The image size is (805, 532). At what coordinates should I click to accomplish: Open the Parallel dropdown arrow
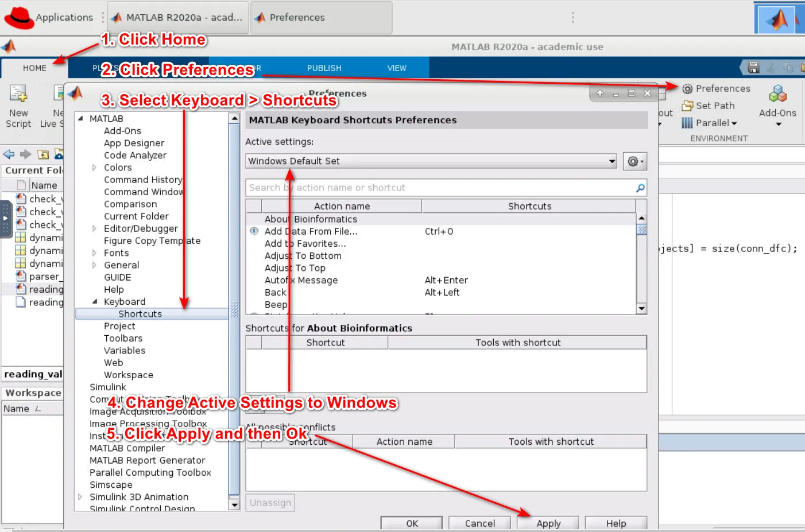click(734, 123)
